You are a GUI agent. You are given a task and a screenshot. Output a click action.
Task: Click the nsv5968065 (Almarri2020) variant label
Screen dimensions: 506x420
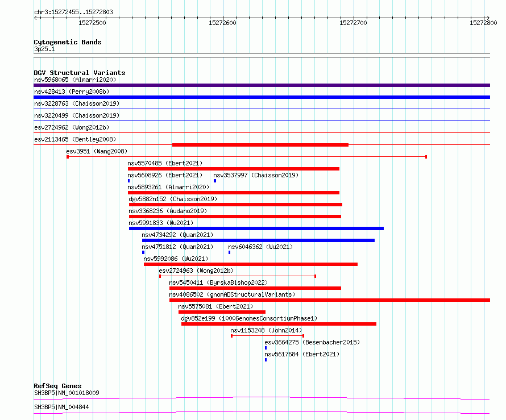click(75, 80)
